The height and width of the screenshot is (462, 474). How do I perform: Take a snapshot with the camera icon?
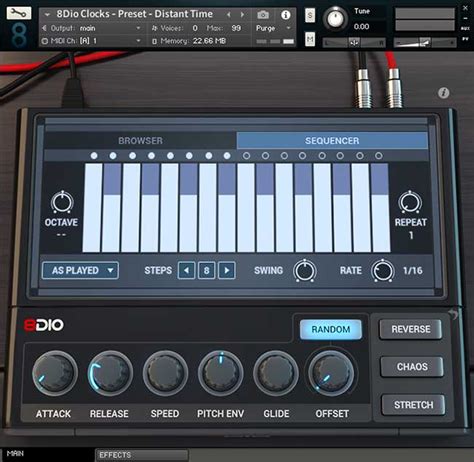coord(263,15)
